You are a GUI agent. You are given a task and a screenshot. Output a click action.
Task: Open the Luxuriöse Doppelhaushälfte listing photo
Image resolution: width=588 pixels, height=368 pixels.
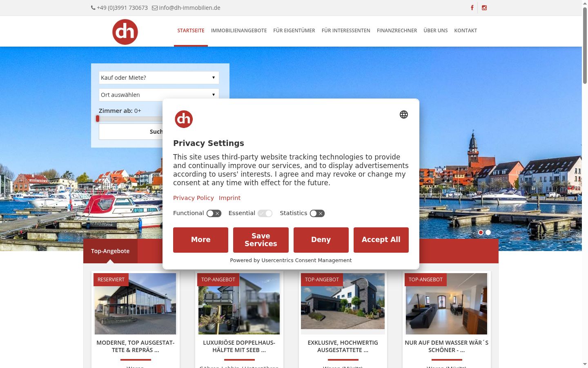pos(239,304)
